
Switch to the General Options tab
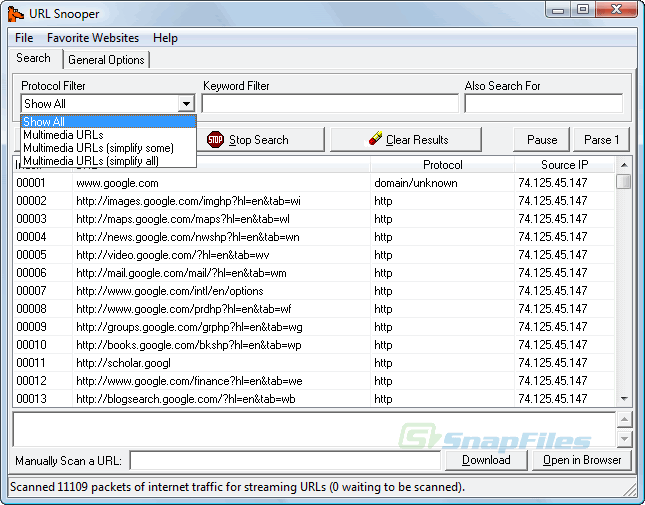point(106,60)
